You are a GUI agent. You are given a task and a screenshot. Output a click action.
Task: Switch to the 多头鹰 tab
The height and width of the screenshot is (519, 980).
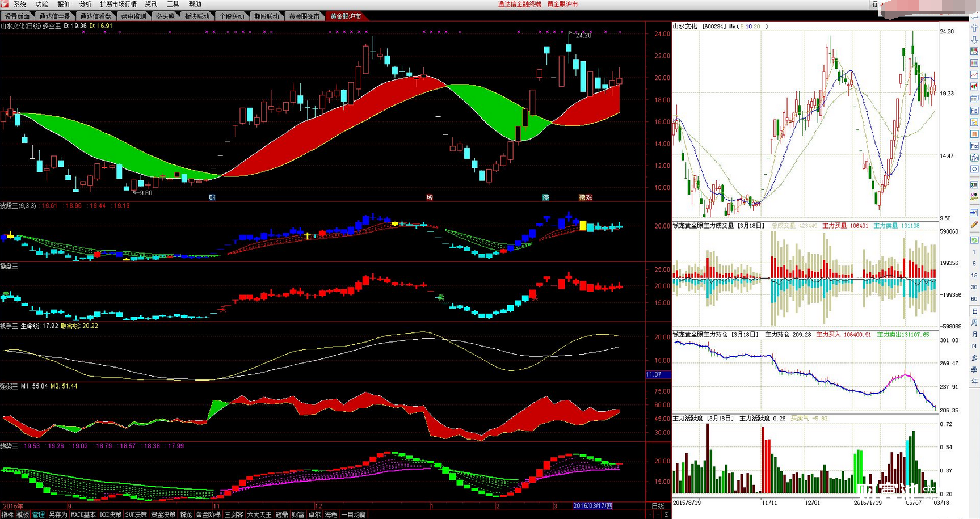[x=165, y=16]
